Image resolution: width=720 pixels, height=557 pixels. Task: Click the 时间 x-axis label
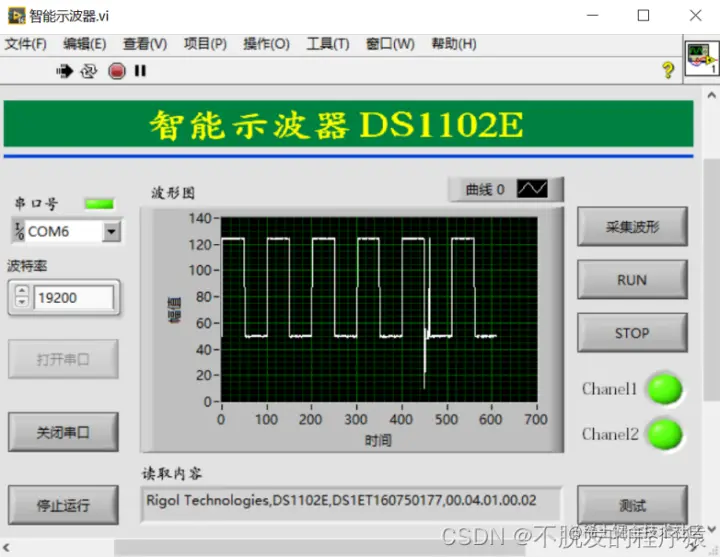tap(378, 440)
